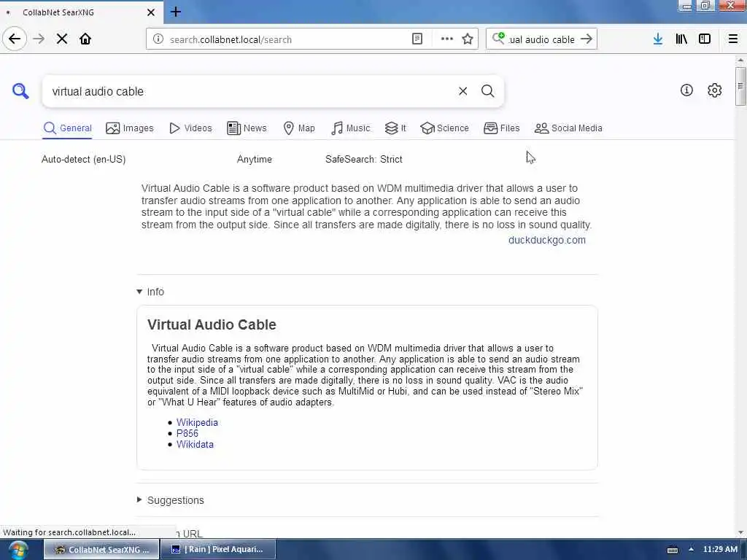This screenshot has width=747, height=560.
Task: Open the Auto-detect (en-US) language dropdown
Action: 83,159
